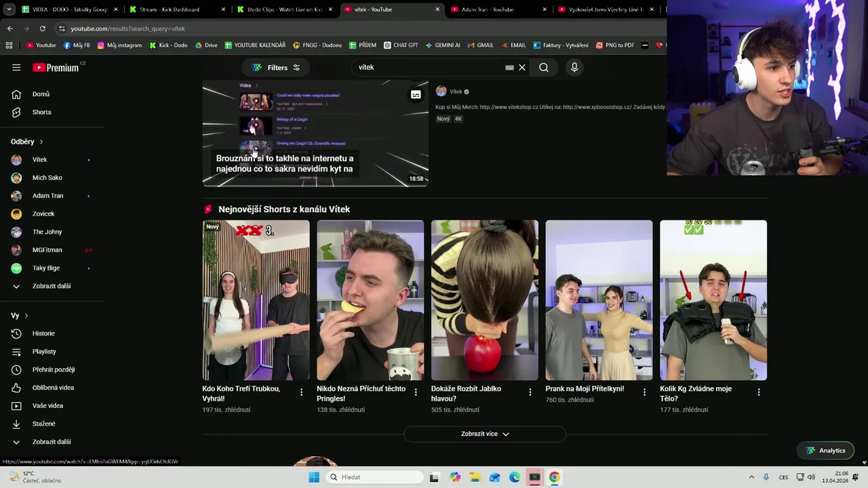The height and width of the screenshot is (488, 868).
Task: Open the previewing Vítek video thumbnail
Action: coord(315,134)
